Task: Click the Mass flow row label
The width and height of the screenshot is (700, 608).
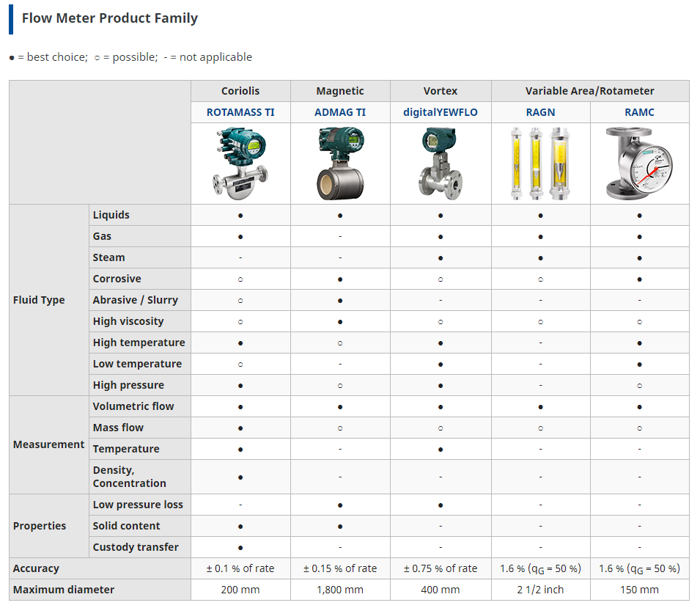Action: 118,428
